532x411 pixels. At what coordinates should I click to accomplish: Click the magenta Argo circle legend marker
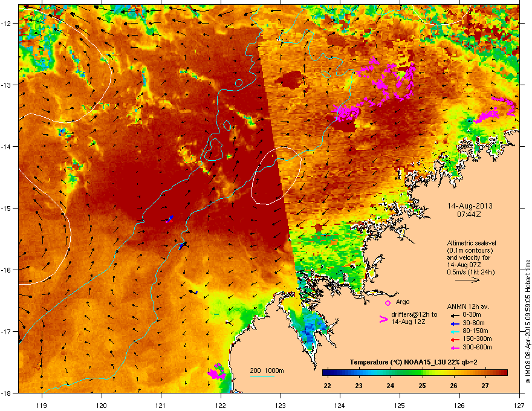tap(388, 303)
